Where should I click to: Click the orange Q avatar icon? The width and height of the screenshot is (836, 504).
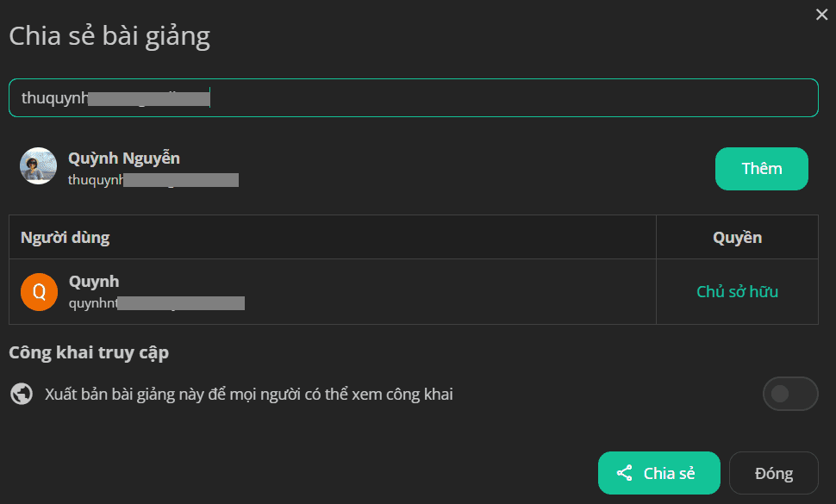point(39,292)
